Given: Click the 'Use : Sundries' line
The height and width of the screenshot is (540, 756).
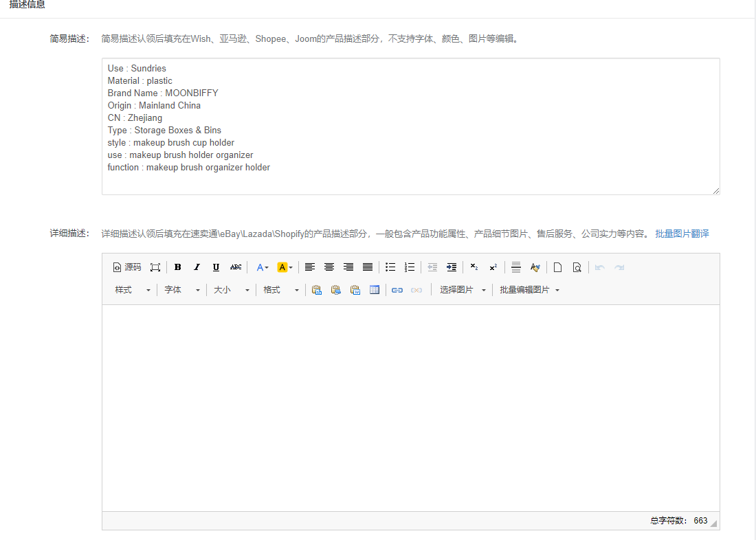Looking at the screenshot, I should click(x=137, y=69).
